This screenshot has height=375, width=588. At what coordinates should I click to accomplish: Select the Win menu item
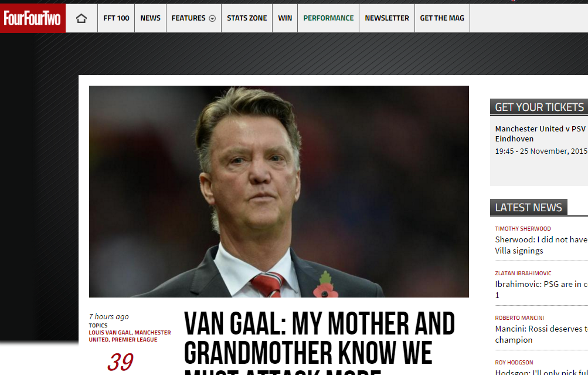[x=285, y=18]
